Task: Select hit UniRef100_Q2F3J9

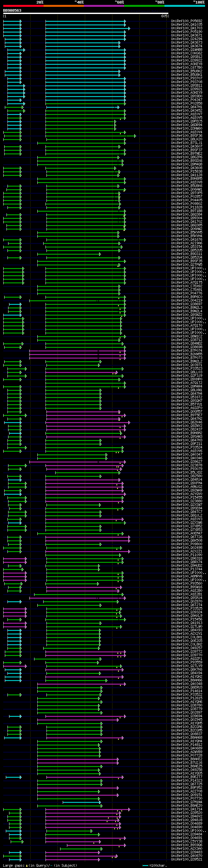Action: pyautogui.click(x=187, y=376)
